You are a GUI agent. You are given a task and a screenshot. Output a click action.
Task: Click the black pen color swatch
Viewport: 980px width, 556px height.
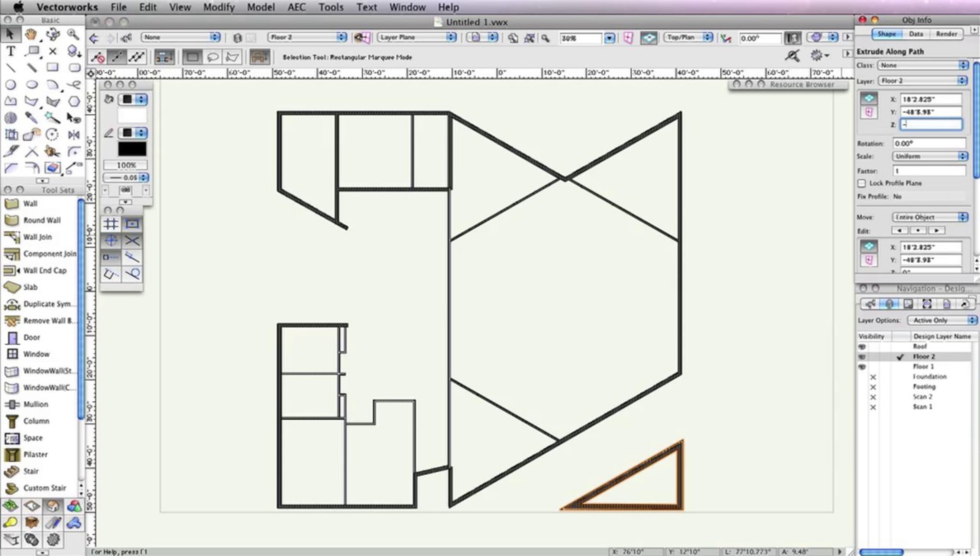pos(132,149)
